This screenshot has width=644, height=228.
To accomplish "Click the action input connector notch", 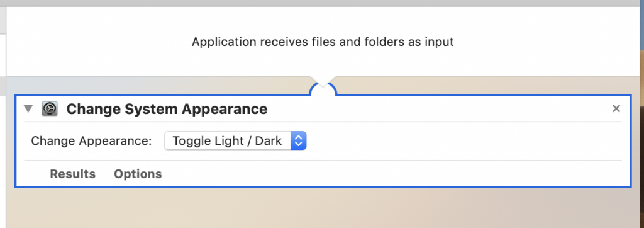I will click(x=323, y=88).
